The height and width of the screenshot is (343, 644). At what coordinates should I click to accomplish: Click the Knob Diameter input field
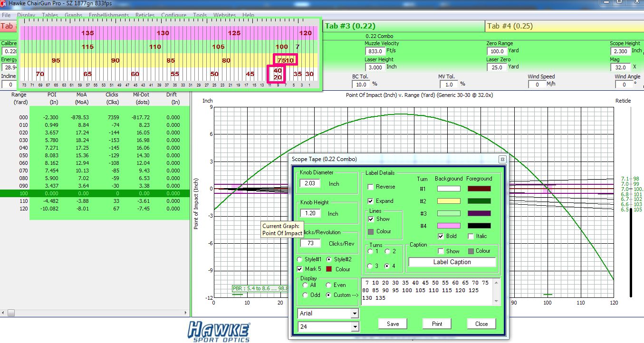click(x=309, y=183)
